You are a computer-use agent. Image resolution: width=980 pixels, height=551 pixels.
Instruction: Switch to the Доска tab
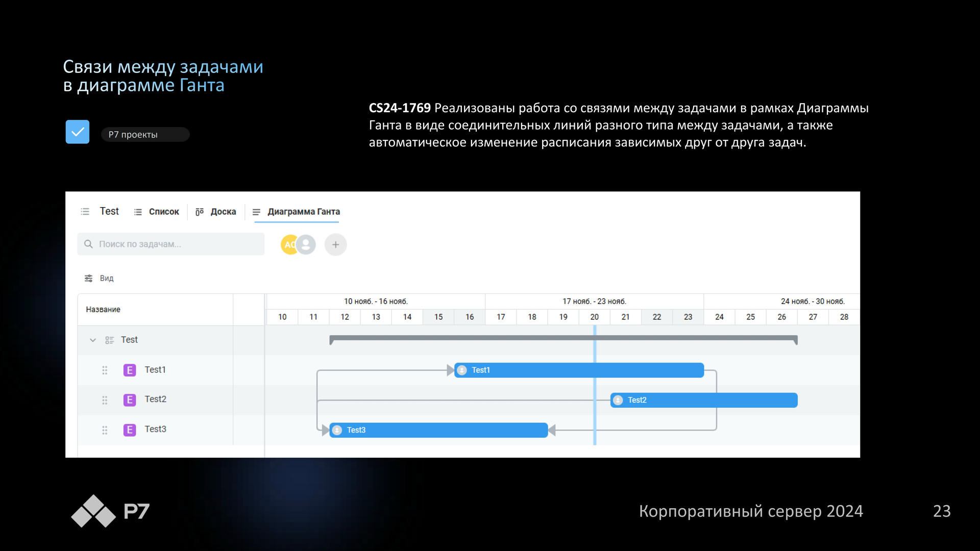(x=216, y=212)
